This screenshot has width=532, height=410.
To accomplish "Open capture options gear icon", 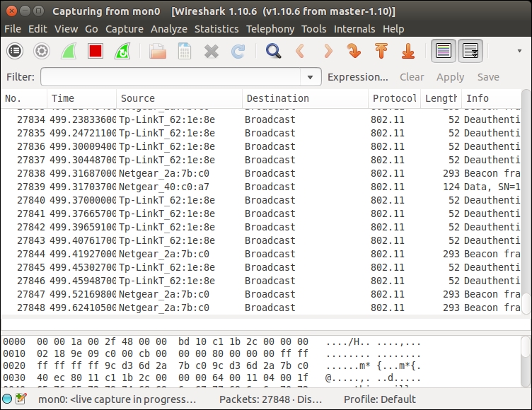I will coord(42,51).
